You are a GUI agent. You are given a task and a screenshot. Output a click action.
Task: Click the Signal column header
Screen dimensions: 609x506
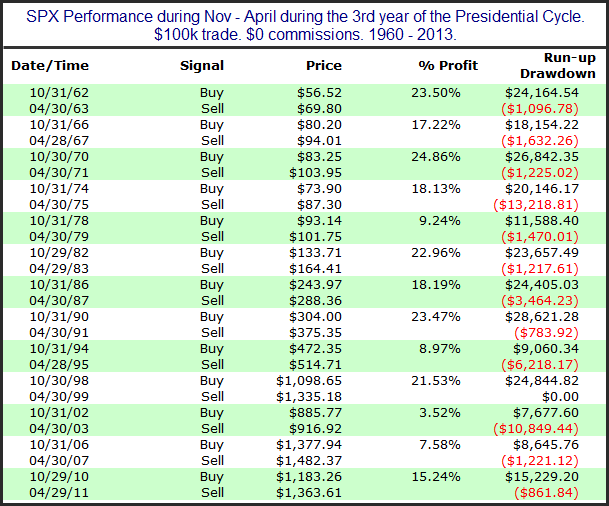203,65
